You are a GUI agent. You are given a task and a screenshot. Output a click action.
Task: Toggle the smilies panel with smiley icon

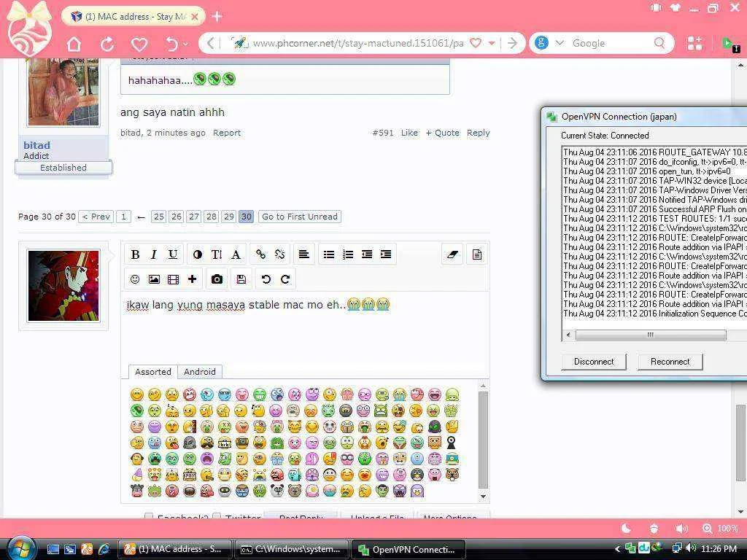point(135,279)
